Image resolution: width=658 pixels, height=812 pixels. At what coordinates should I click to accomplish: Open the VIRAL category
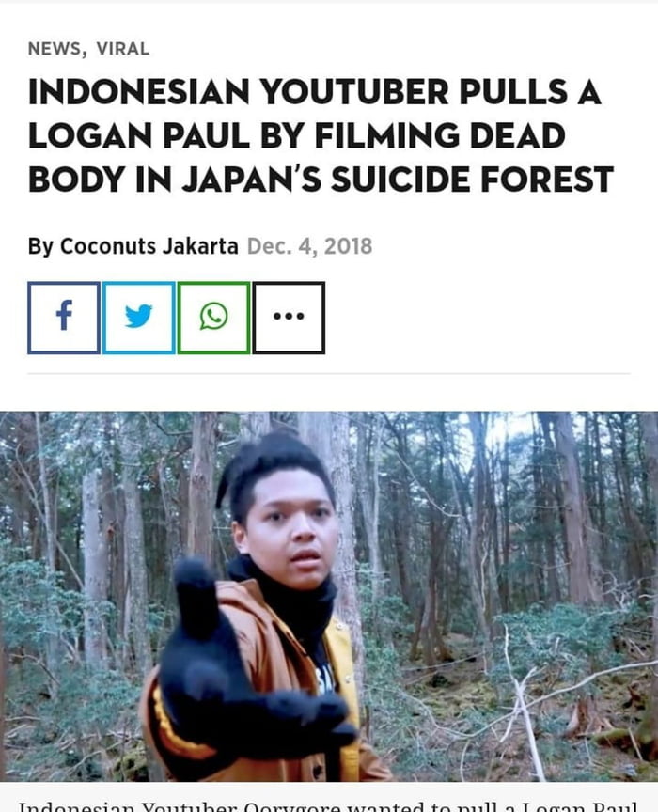123,49
